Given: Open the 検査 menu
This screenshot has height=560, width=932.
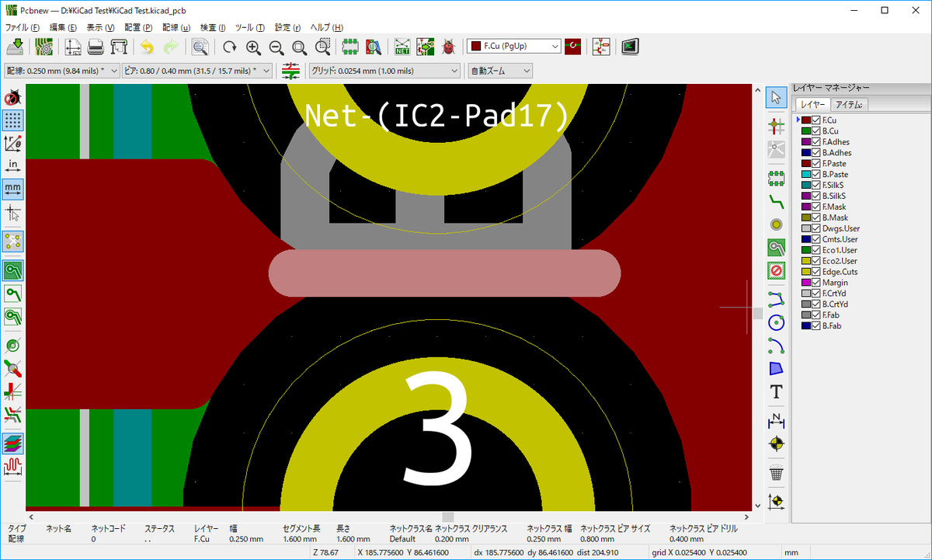Looking at the screenshot, I should click(x=212, y=27).
